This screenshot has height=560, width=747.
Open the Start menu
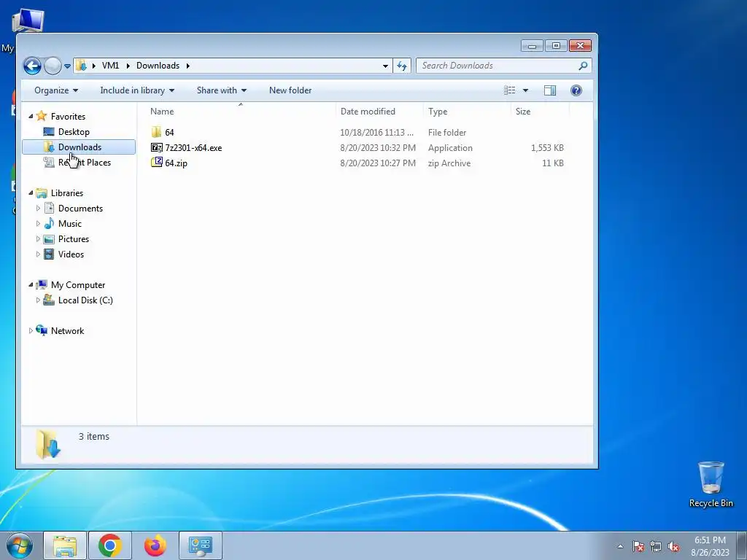point(19,545)
